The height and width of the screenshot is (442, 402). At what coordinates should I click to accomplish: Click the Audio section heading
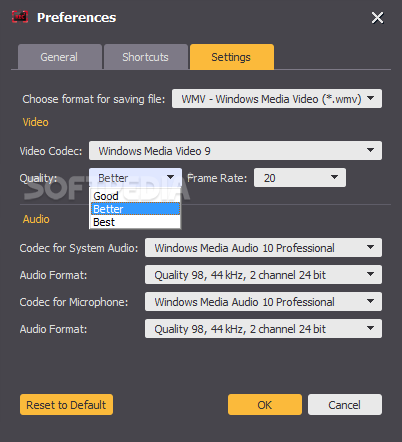pyautogui.click(x=36, y=219)
